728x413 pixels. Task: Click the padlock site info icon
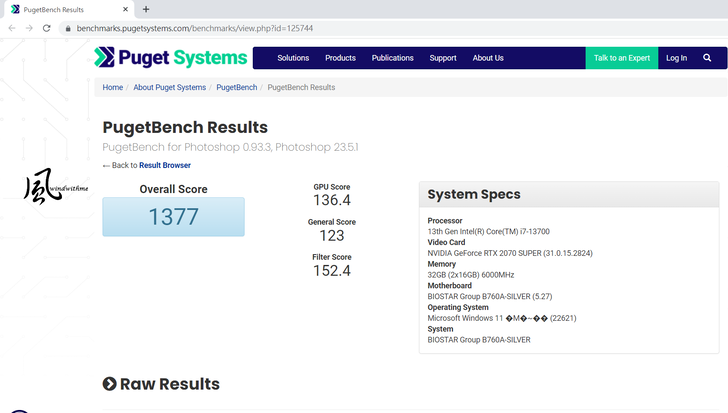point(67,29)
